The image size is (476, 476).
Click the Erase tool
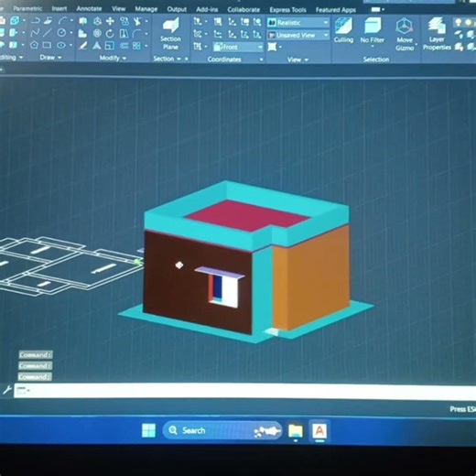82,46
